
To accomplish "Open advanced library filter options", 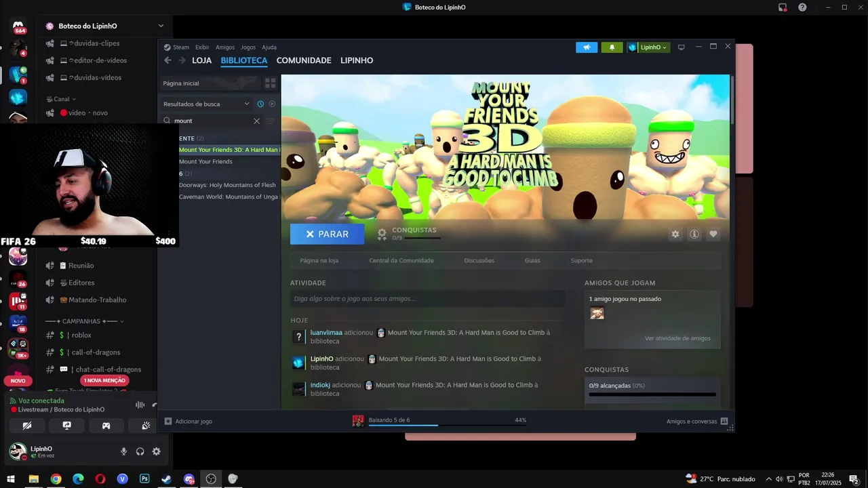I will [x=271, y=121].
